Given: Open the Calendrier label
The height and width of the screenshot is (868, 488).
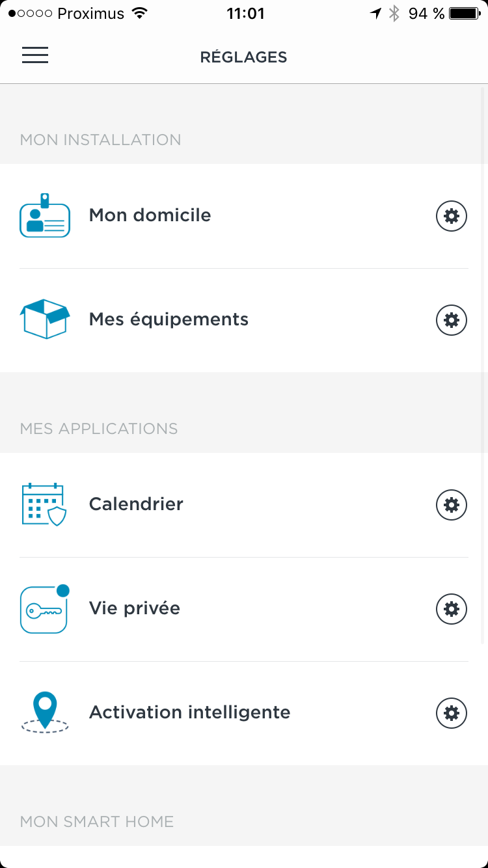Looking at the screenshot, I should coord(136,504).
